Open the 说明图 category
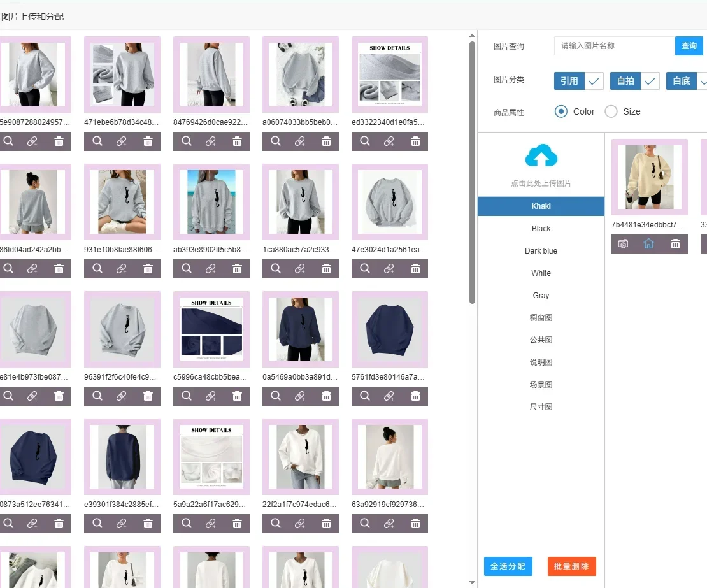Image resolution: width=707 pixels, height=588 pixels. coord(541,362)
